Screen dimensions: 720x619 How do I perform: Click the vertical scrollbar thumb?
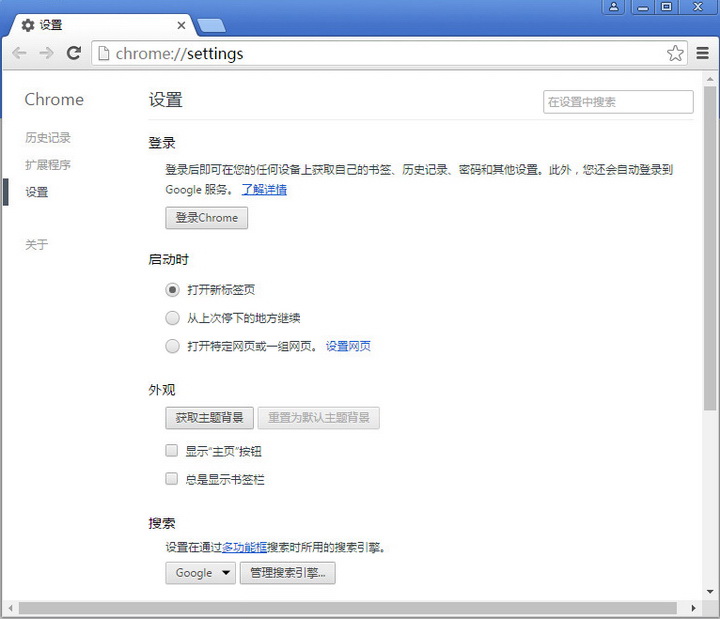click(x=710, y=248)
